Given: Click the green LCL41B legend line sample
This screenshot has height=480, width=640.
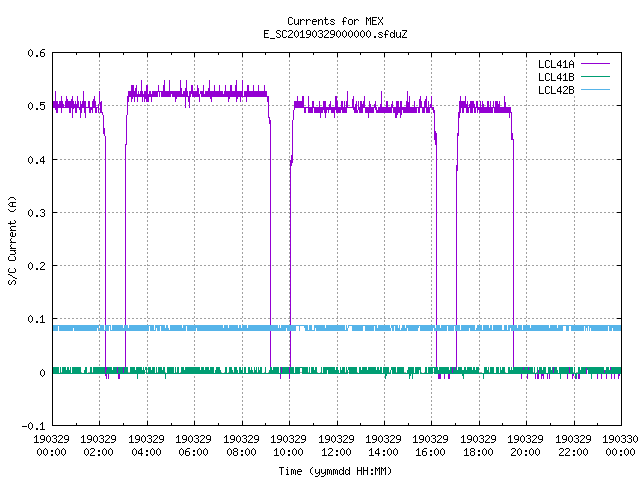Looking at the screenshot, I should coord(595,77).
